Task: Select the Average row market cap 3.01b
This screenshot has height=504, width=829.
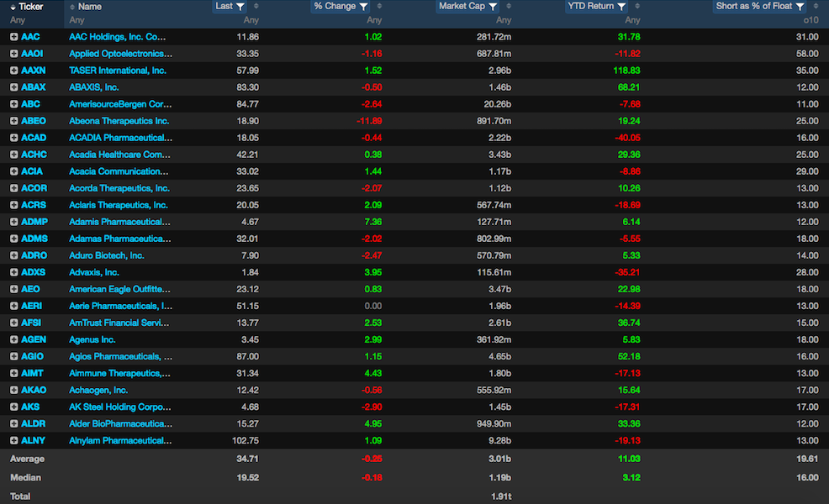Action: pyautogui.click(x=499, y=459)
